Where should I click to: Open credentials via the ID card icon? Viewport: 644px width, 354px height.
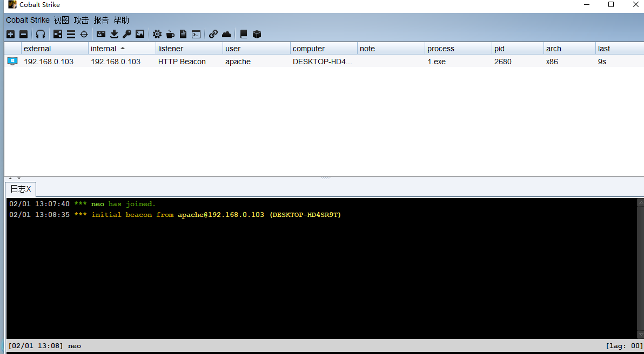tap(101, 35)
